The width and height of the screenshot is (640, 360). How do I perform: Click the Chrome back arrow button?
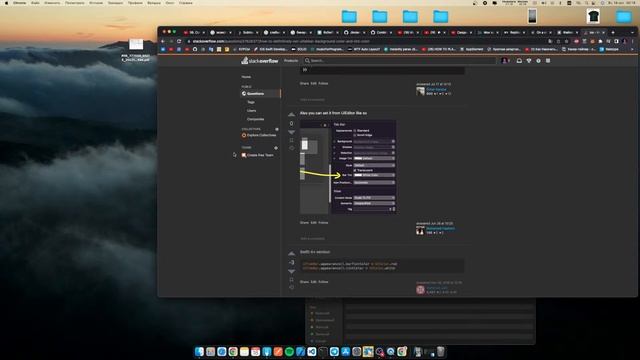click(163, 41)
